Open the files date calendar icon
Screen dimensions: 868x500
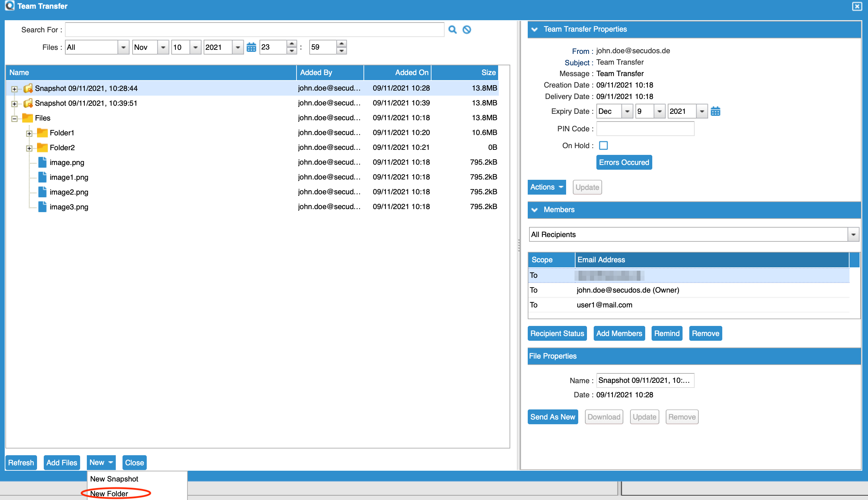251,47
